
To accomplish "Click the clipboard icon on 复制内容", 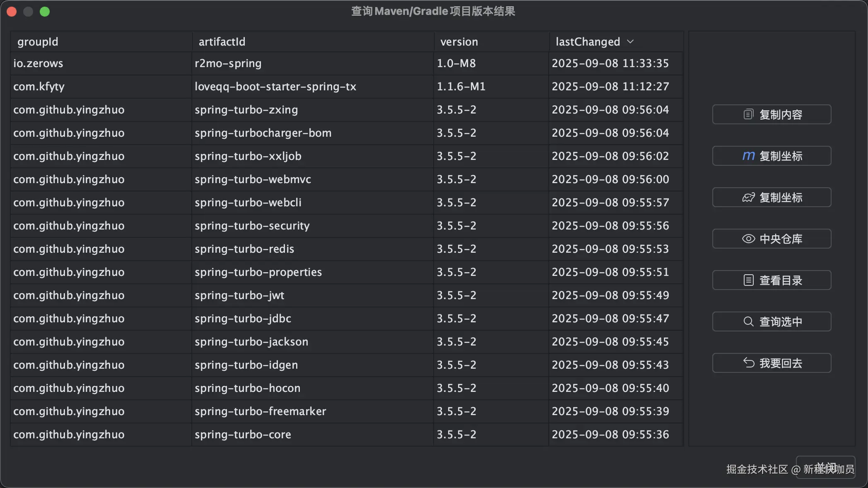I will pyautogui.click(x=748, y=114).
